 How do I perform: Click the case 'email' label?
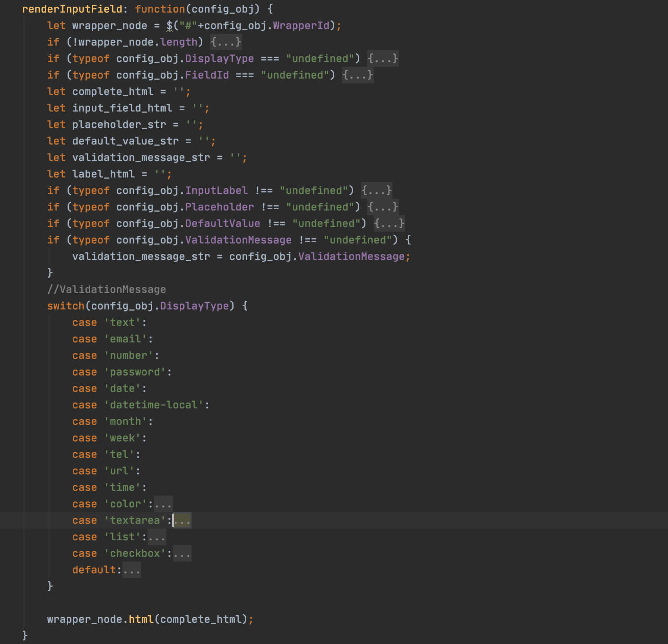click(112, 339)
